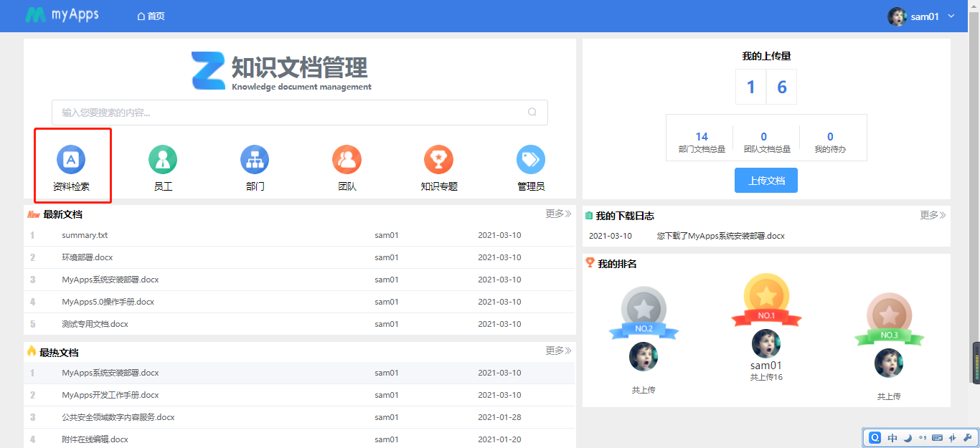Viewport: 980px width, 448px height.
Task: Focus the 输入您要搜索的内容 search field
Action: 300,113
